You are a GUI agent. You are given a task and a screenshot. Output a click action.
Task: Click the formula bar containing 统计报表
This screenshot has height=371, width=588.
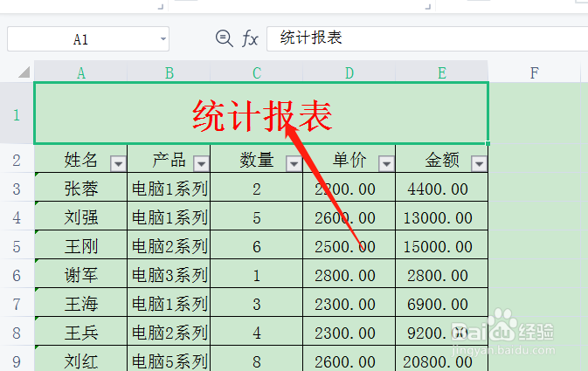pos(427,38)
